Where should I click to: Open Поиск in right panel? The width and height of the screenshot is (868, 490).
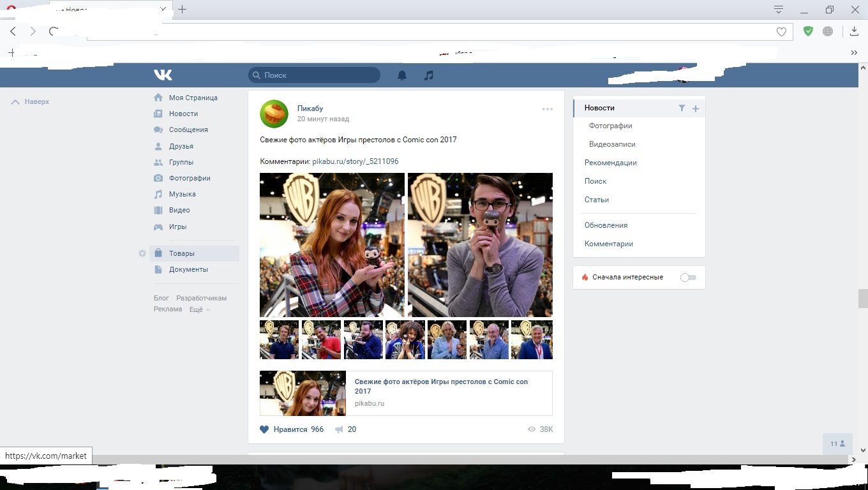tap(595, 181)
